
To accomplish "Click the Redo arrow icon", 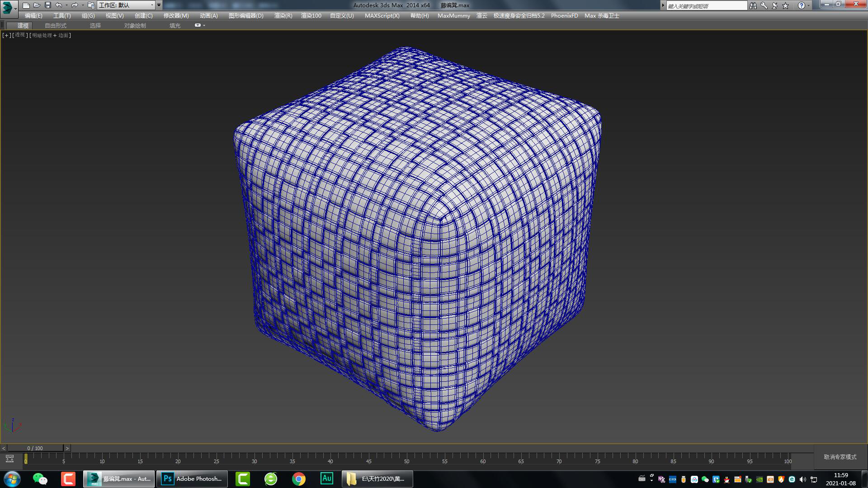I will tap(74, 5).
